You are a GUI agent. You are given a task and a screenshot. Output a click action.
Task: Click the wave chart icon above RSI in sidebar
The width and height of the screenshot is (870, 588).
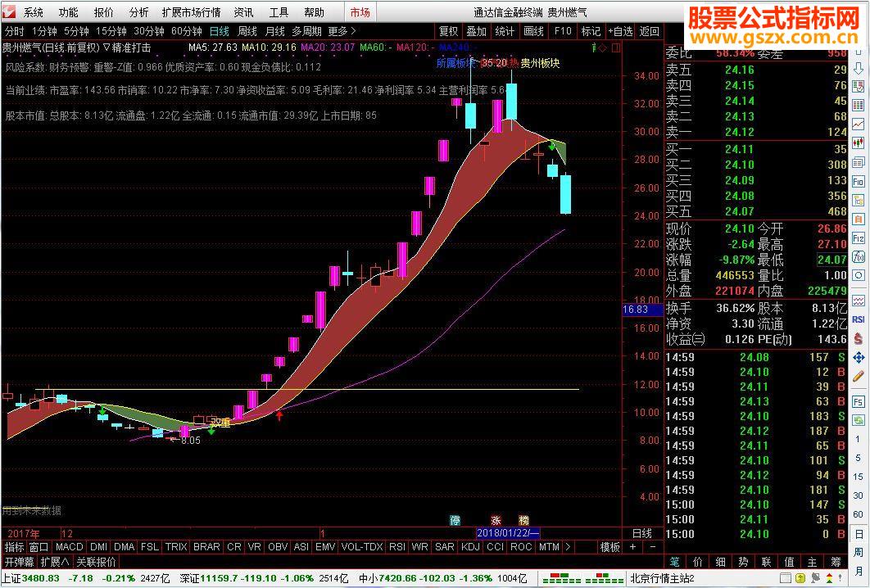pos(858,301)
